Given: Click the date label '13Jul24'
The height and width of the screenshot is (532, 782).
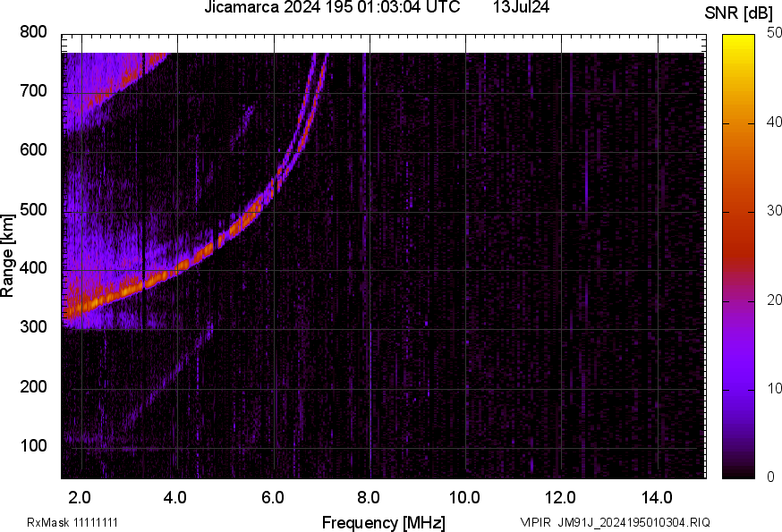Looking at the screenshot, I should (521, 7).
